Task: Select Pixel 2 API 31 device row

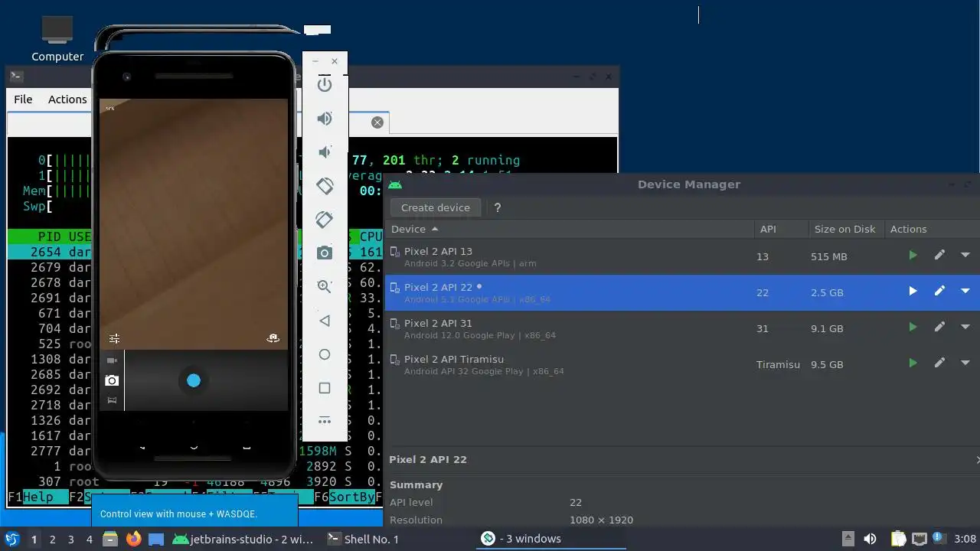Action: (681, 328)
